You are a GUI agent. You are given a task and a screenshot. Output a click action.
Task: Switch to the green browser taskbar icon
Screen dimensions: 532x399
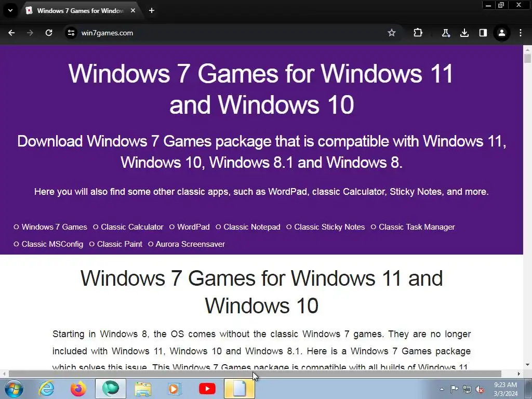[111, 389]
